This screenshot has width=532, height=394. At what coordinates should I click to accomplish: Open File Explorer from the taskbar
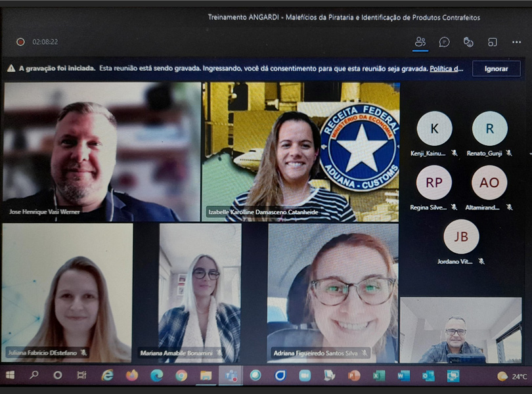pyautogui.click(x=206, y=376)
